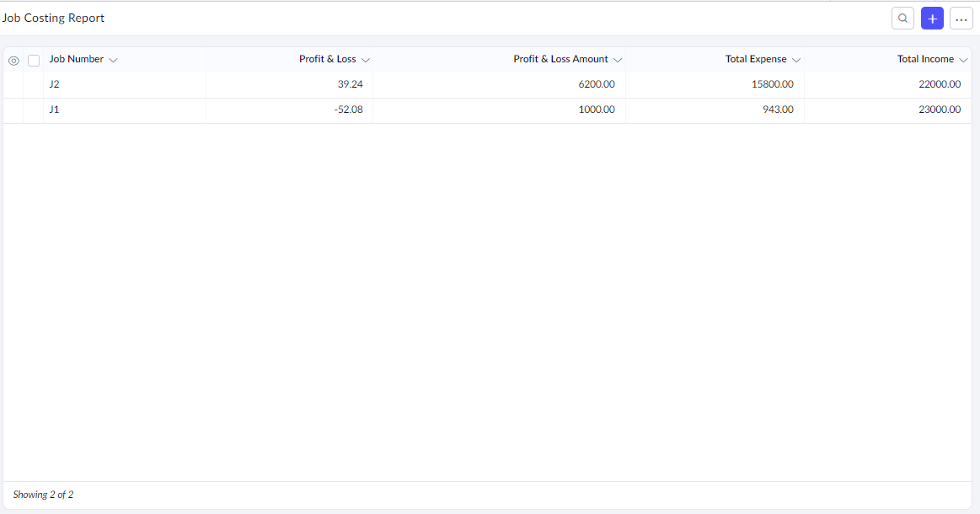
Task: Select the 15800.00 total expense cell
Action: (x=772, y=84)
